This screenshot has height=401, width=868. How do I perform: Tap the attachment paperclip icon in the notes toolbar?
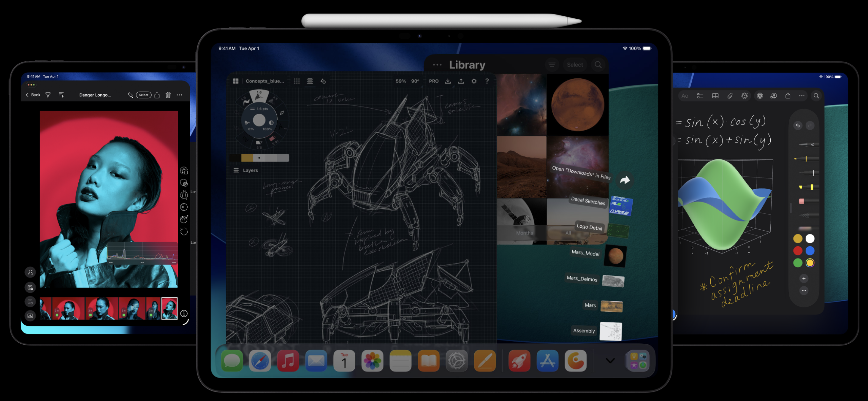point(730,96)
